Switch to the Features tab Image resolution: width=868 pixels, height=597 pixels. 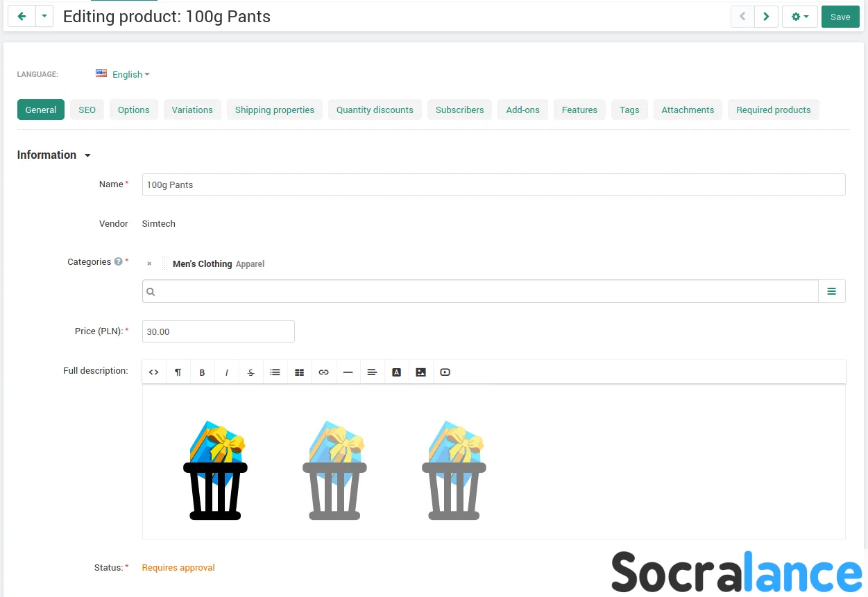(x=580, y=110)
